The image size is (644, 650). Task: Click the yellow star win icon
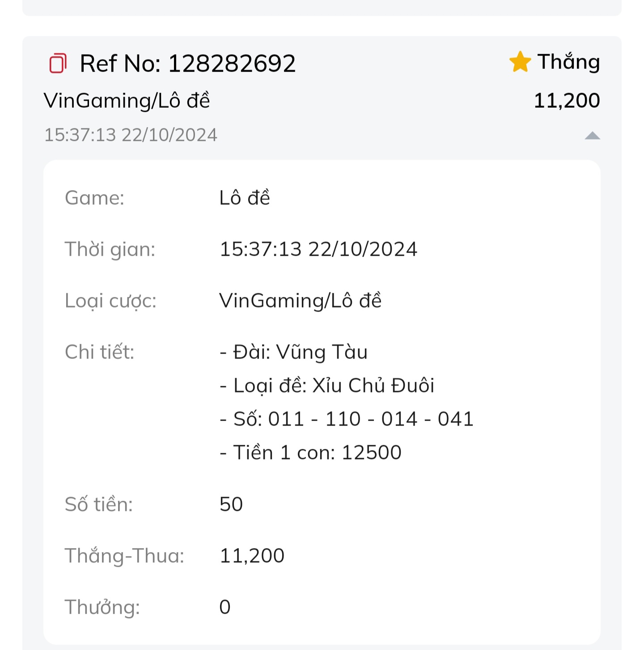(x=520, y=62)
